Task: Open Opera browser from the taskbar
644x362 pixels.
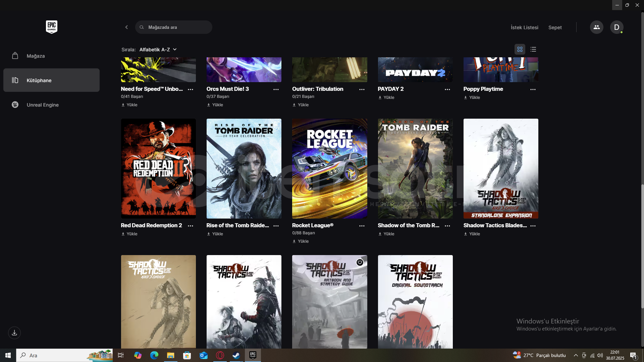Action: click(220, 355)
